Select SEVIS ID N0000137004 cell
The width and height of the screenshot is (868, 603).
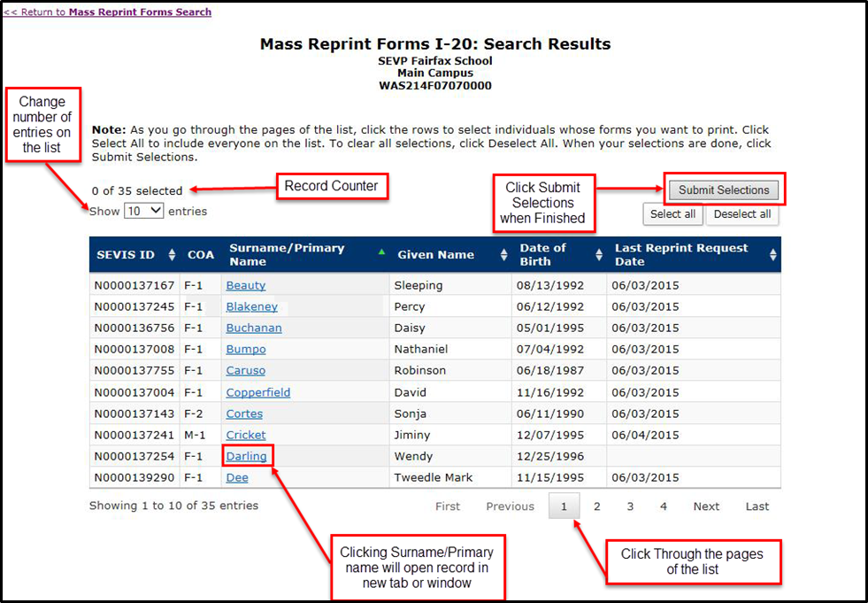click(x=134, y=392)
